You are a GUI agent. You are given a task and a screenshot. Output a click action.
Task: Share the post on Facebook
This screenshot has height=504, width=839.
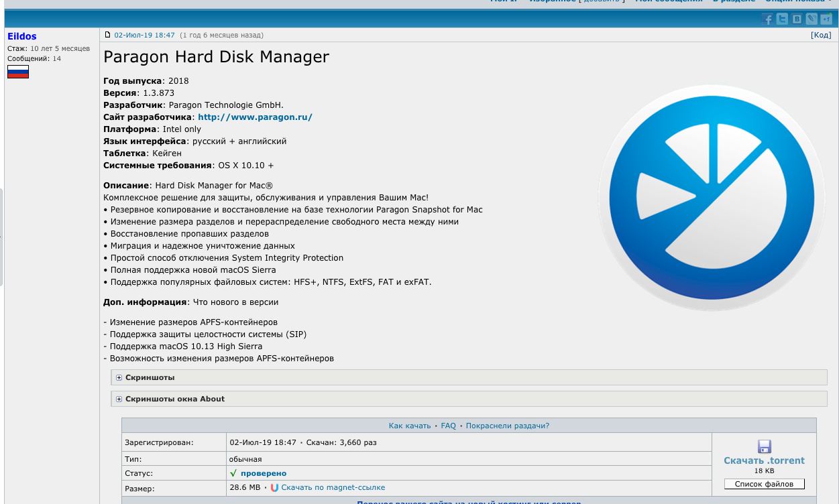point(768,19)
